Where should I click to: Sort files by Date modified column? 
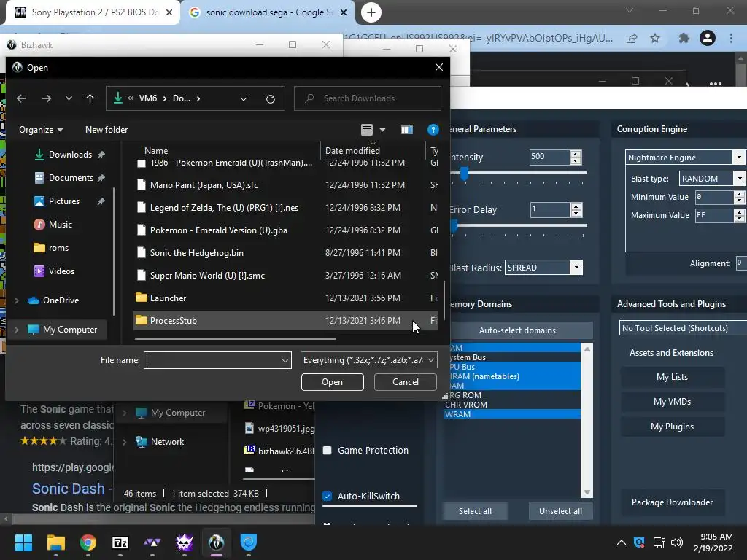pos(352,150)
